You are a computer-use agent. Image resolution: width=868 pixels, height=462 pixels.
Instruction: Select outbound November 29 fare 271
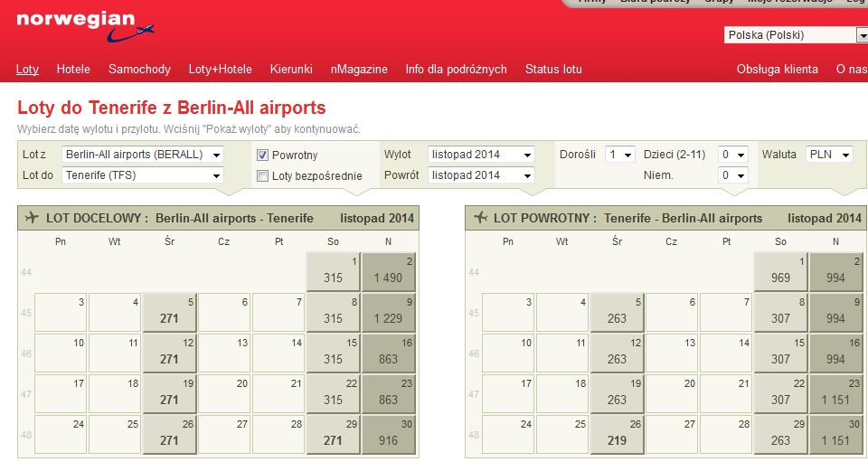point(333,435)
